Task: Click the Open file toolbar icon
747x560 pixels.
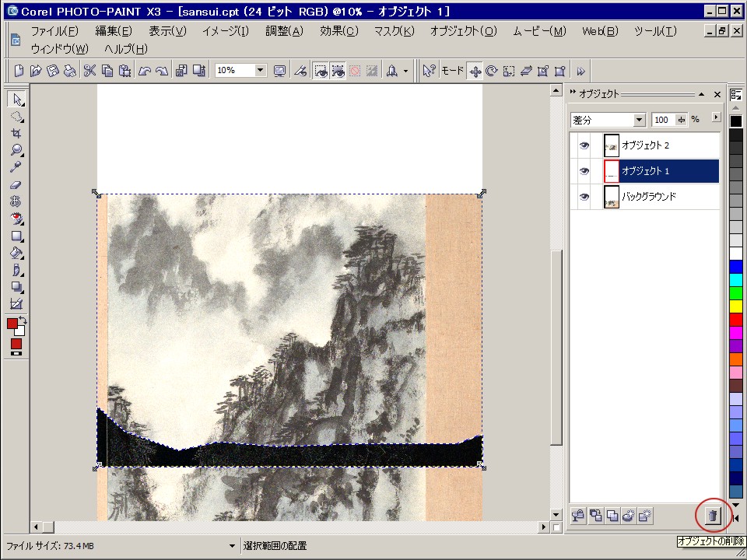Action: click(36, 71)
